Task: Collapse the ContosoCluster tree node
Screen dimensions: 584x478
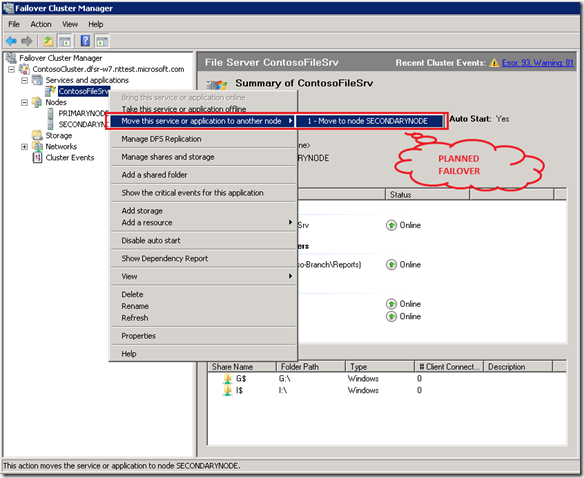Action: coord(12,69)
